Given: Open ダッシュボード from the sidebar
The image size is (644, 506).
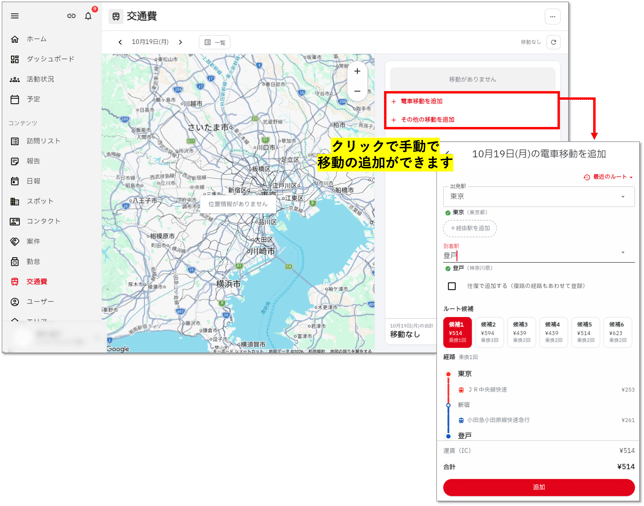Looking at the screenshot, I should (x=42, y=59).
